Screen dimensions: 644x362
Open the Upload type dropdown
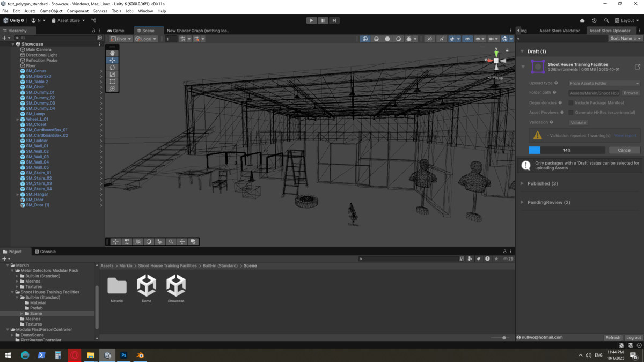click(604, 83)
